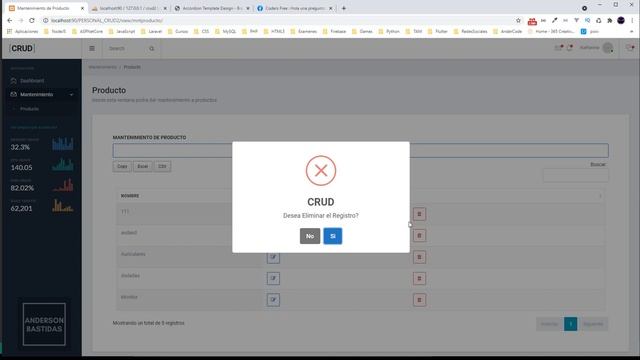640x360 pixels.
Task: Confirm deletion with the Si button
Action: click(333, 236)
